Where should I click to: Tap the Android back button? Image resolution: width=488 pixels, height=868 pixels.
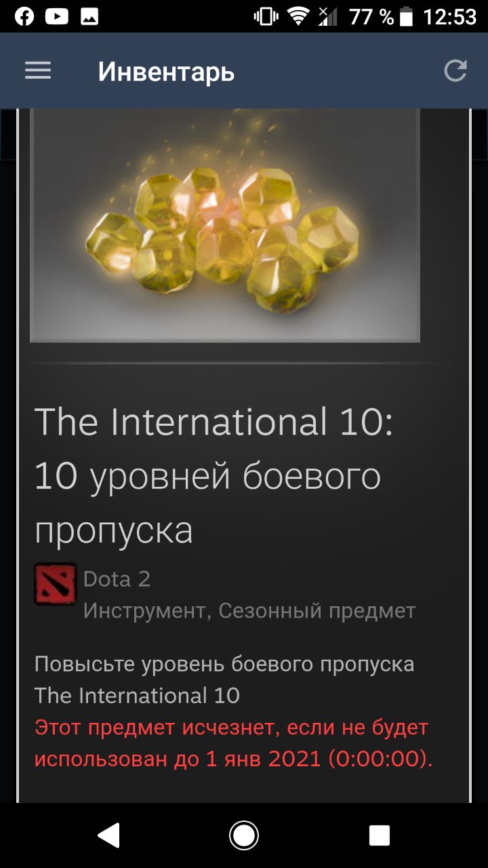109,835
